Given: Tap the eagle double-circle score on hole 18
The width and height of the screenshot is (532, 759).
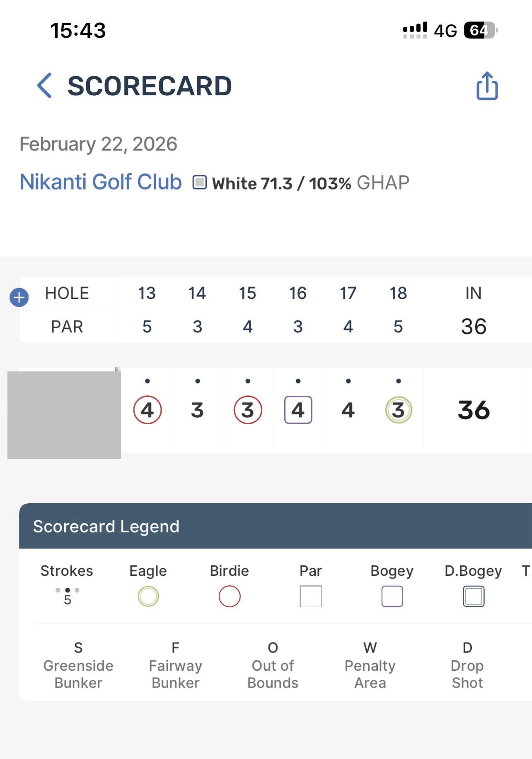Looking at the screenshot, I should coord(398,410).
